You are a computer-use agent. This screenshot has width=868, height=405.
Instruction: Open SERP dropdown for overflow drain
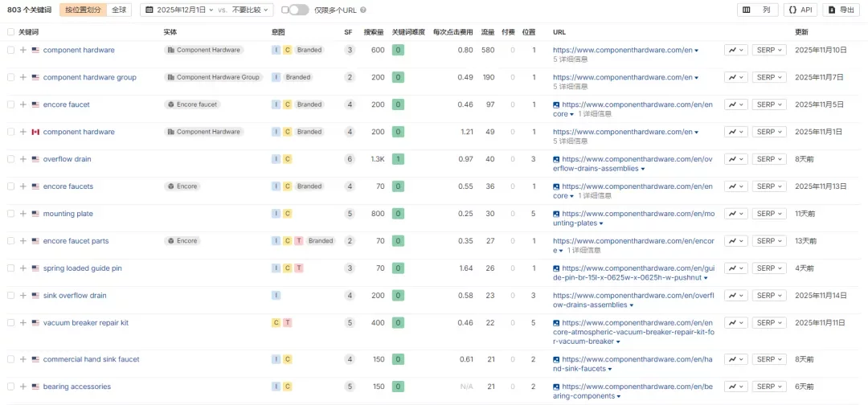[x=769, y=159]
